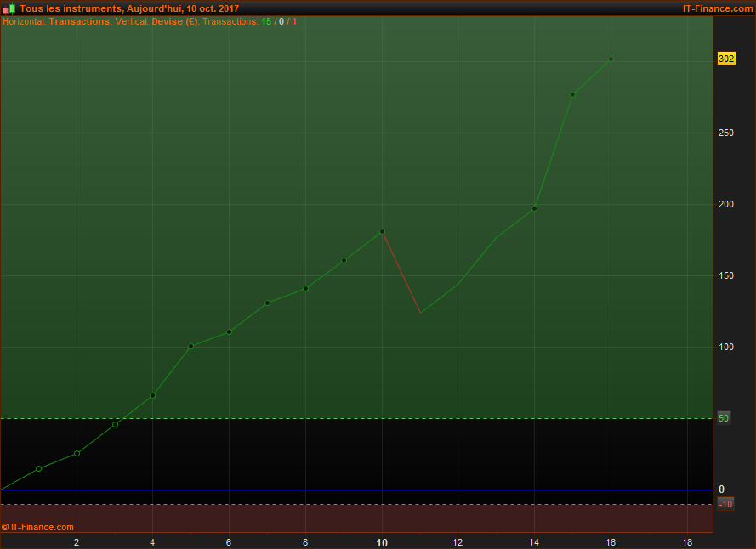
Task: Click the hollow data point at transaction 1
Action: click(38, 468)
